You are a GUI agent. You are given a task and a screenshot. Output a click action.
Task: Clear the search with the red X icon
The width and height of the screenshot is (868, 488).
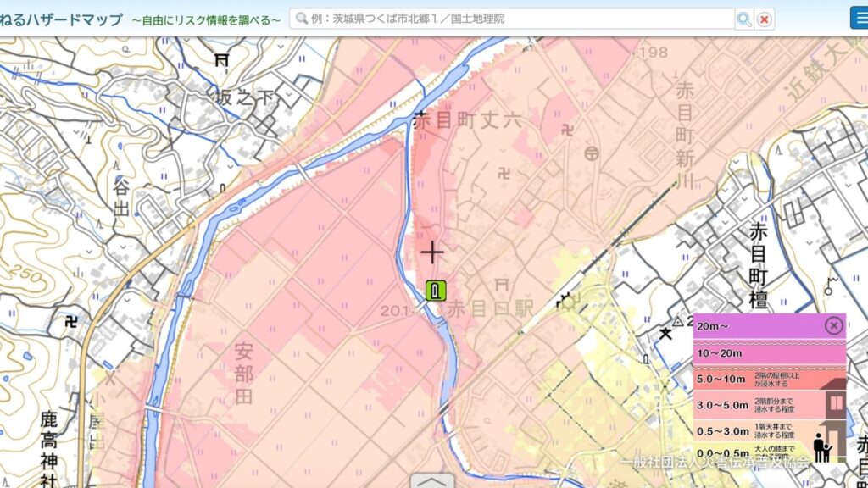pos(765,19)
